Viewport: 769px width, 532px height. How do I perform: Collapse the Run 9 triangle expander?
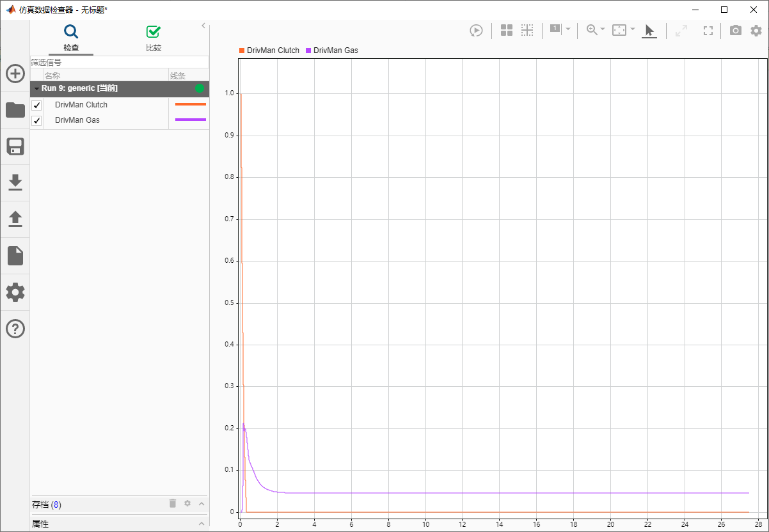point(36,89)
